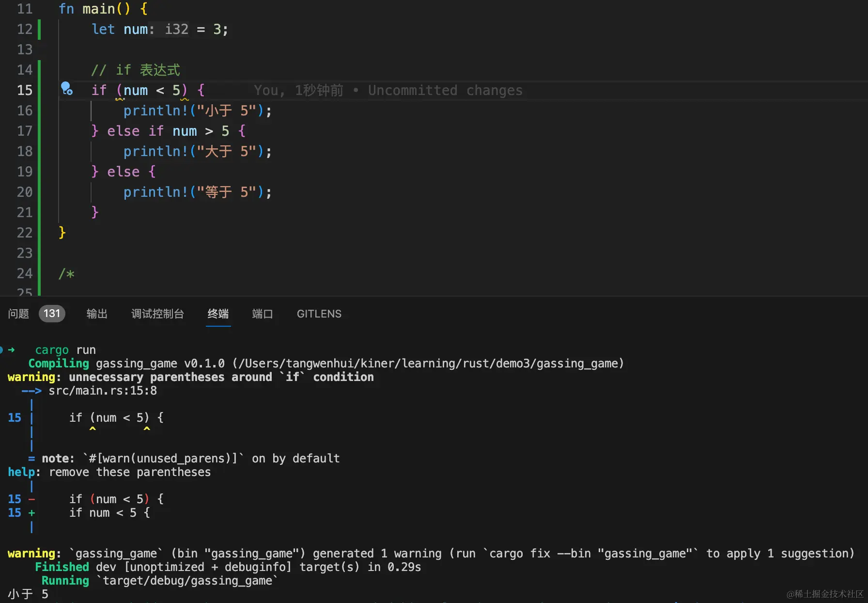
Task: Open the src/main.rs:15:8 link in terminal
Action: pyautogui.click(x=103, y=391)
